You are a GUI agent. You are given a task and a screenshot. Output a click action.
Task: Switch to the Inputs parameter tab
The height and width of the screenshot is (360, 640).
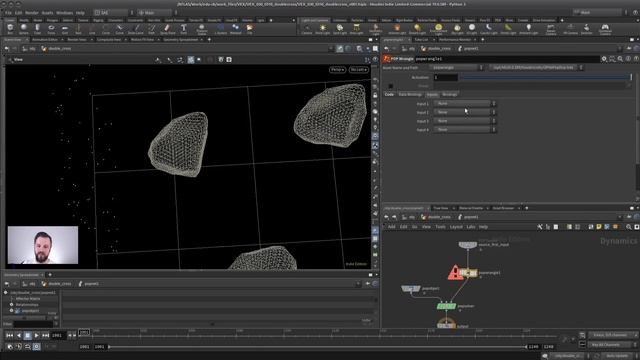[x=432, y=94]
